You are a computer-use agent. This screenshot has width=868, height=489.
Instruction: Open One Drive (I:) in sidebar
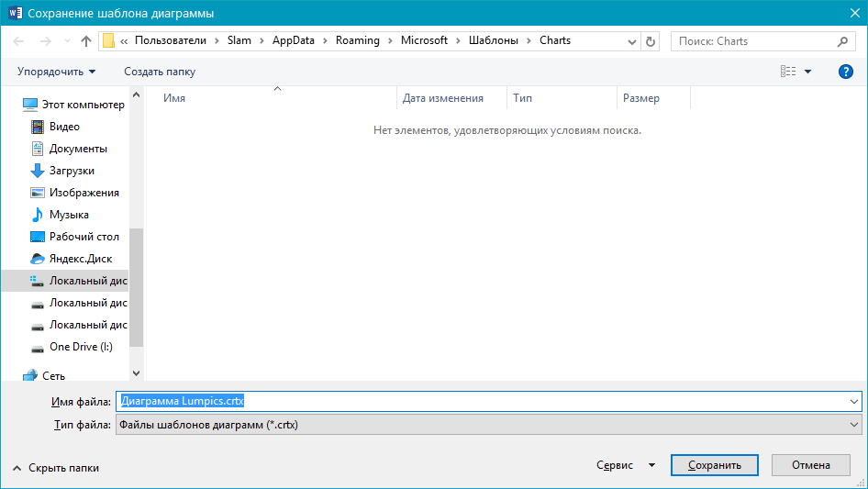pyautogui.click(x=81, y=347)
